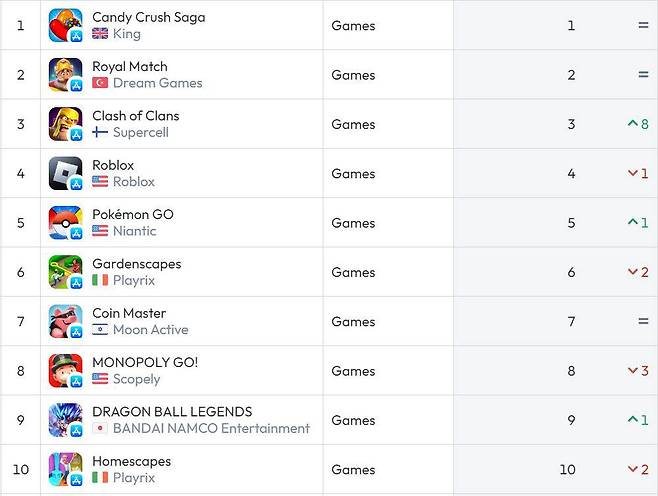Click the Candy Crush Saga title

(x=148, y=17)
